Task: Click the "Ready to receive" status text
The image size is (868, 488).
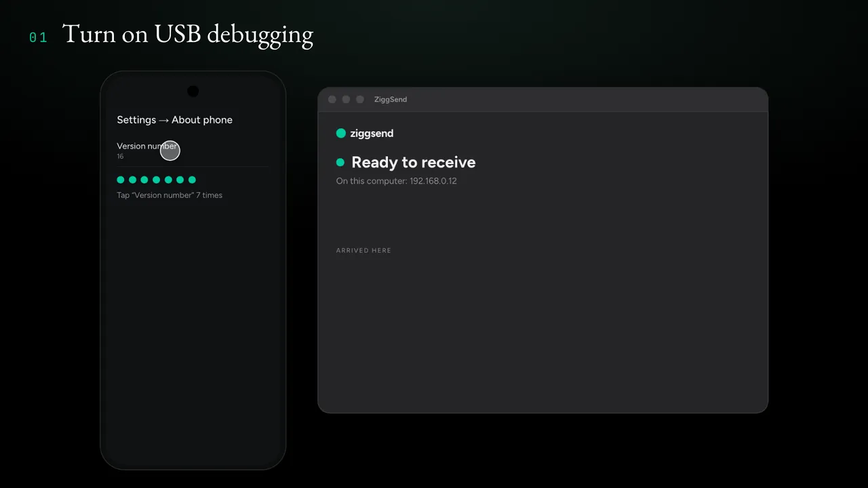Action: pos(414,162)
